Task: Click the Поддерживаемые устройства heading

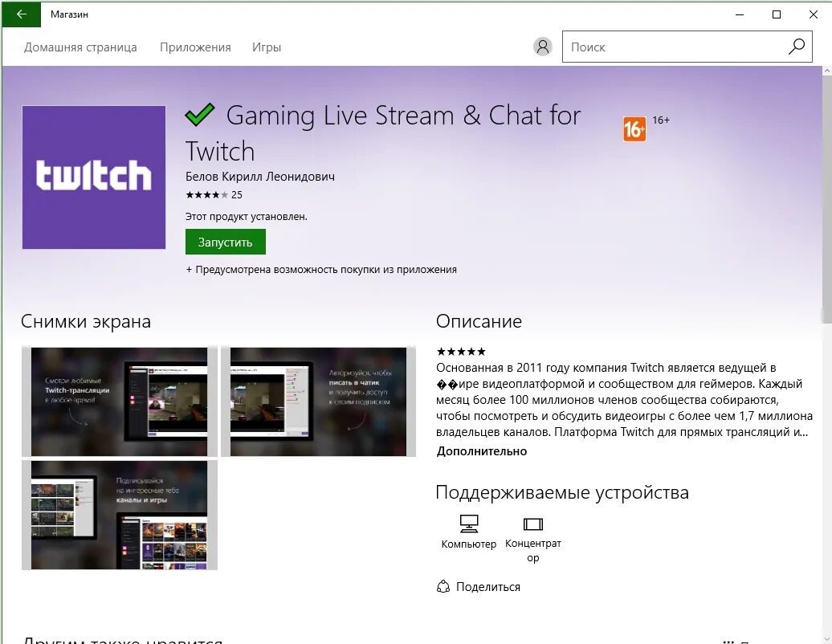Action: [x=562, y=492]
